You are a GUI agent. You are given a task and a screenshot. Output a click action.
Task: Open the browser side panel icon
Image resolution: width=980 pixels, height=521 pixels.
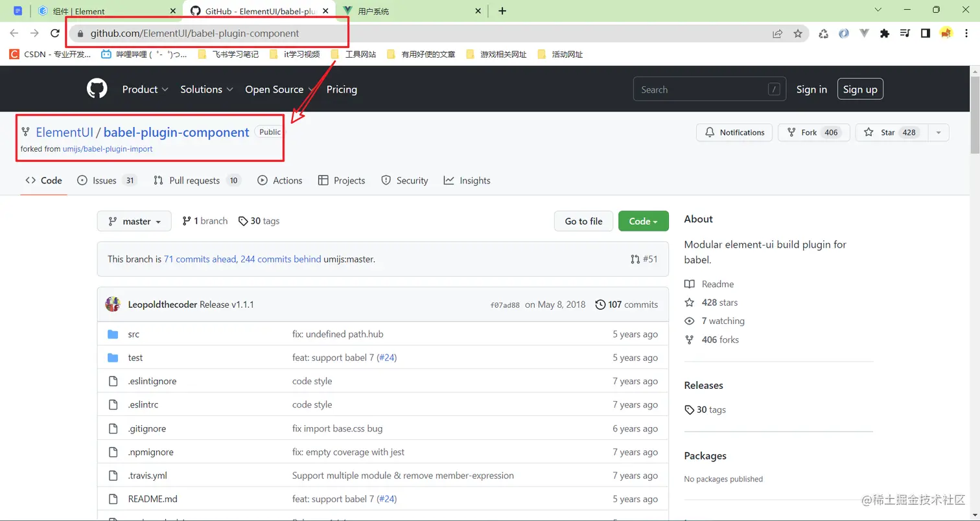tap(926, 34)
